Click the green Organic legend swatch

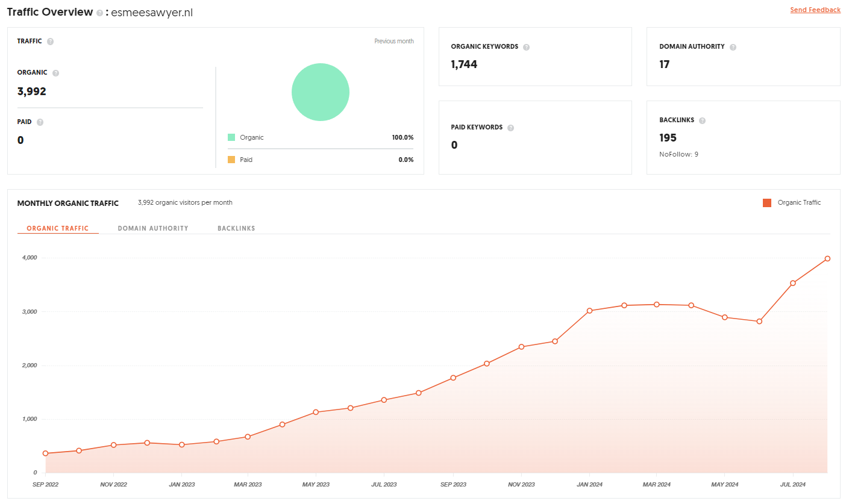(x=231, y=137)
